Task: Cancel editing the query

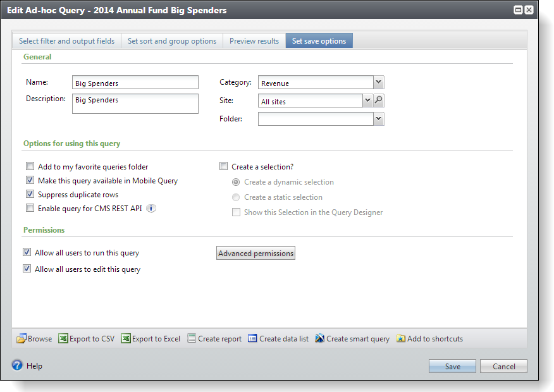Action: [503, 366]
